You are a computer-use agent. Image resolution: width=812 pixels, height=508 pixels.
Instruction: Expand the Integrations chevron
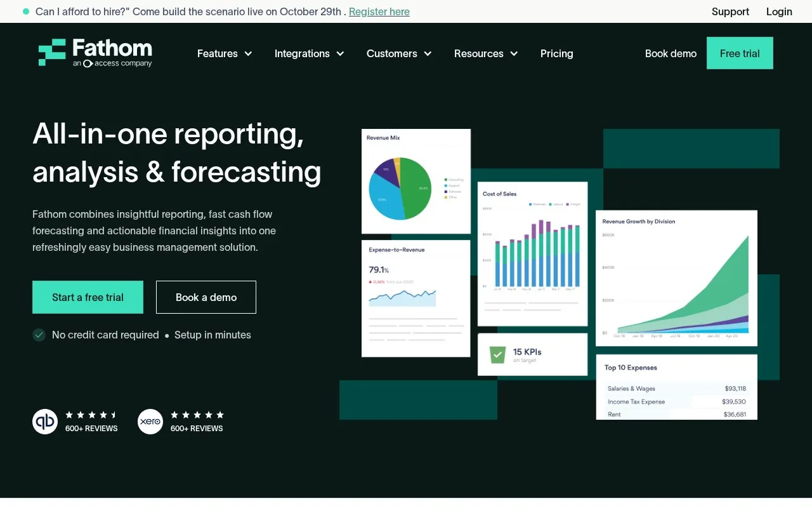click(340, 54)
